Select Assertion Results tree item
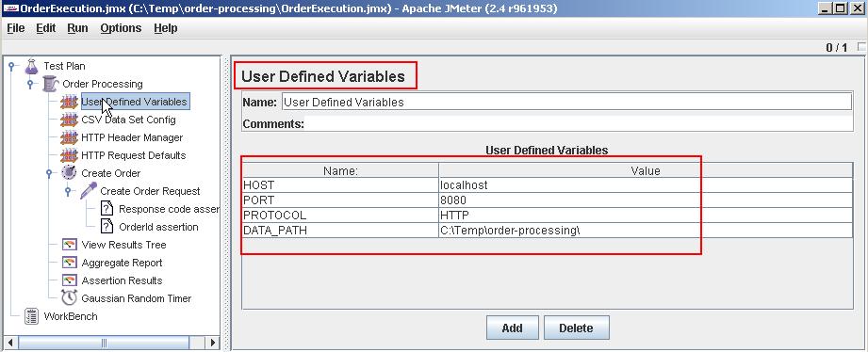868x352 pixels. (122, 280)
